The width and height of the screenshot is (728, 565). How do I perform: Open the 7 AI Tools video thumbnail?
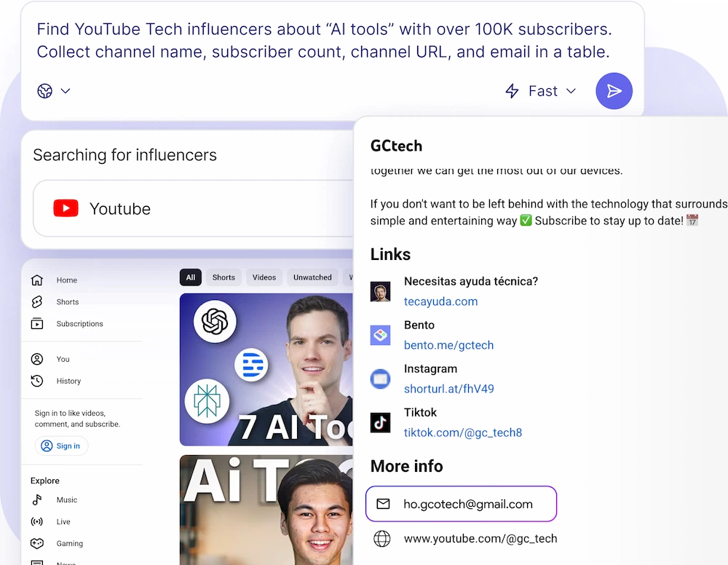(266, 370)
